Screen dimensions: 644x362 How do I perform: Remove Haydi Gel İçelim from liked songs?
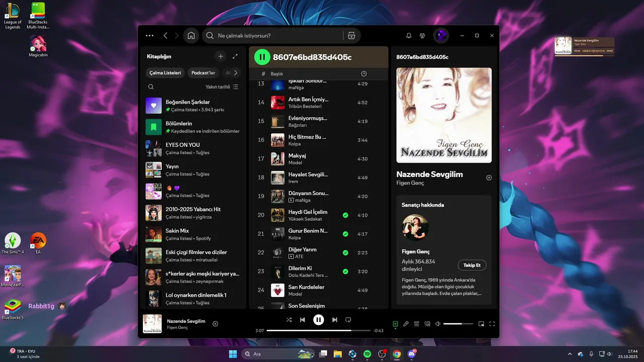pyautogui.click(x=345, y=215)
